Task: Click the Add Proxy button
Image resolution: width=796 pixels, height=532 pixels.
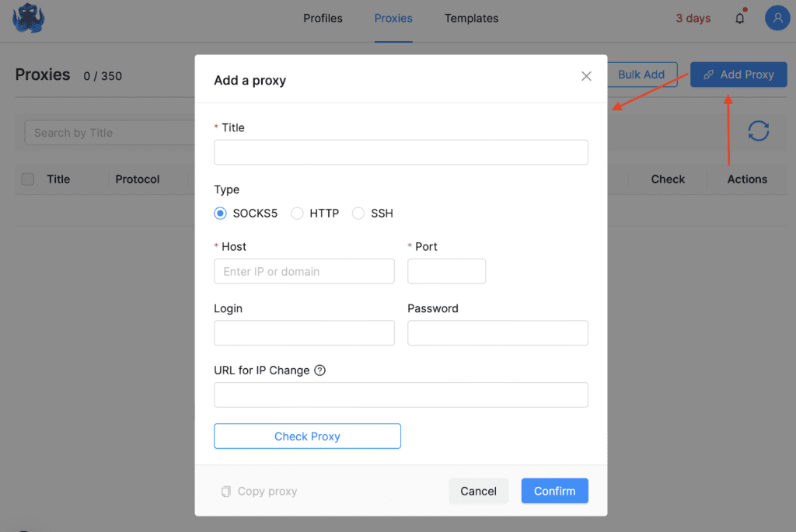Action: (738, 75)
